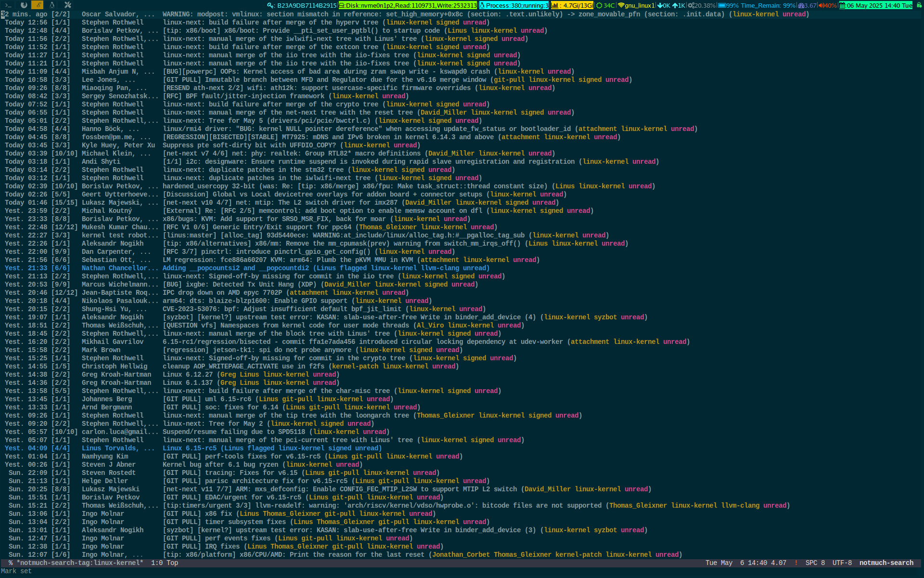
Task: Click the red exclamation warning in mode line
Action: [x=796, y=563]
